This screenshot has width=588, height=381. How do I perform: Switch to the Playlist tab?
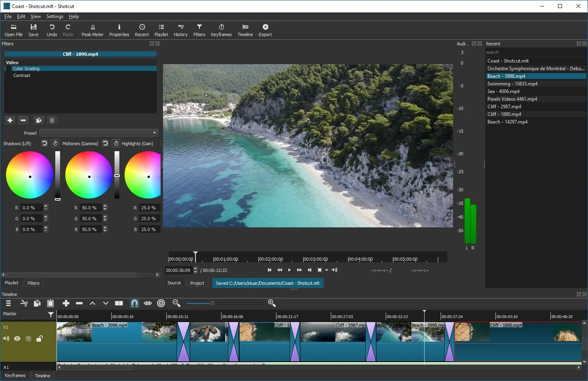[x=12, y=283]
